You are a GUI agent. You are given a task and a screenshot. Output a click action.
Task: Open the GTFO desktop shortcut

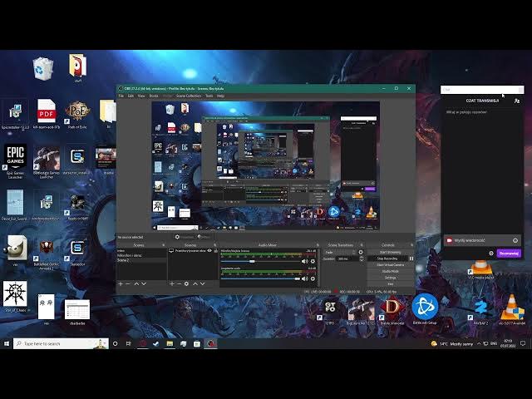coord(330,310)
